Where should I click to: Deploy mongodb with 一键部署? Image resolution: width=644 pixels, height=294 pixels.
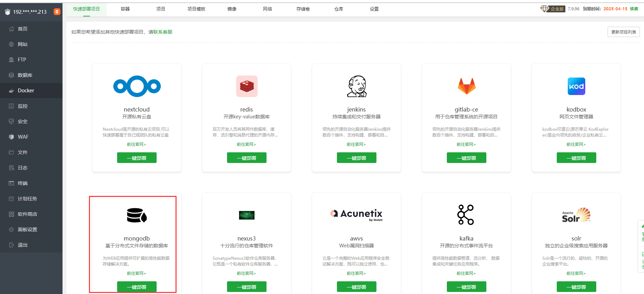click(137, 287)
